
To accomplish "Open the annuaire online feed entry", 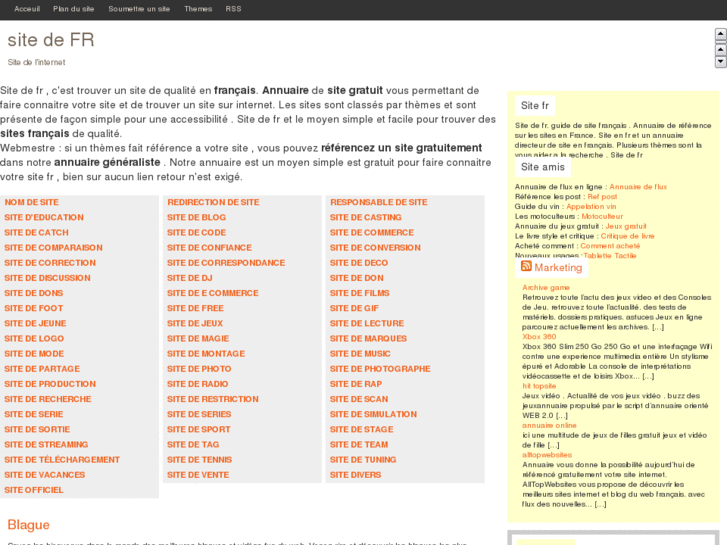I will pos(549,425).
